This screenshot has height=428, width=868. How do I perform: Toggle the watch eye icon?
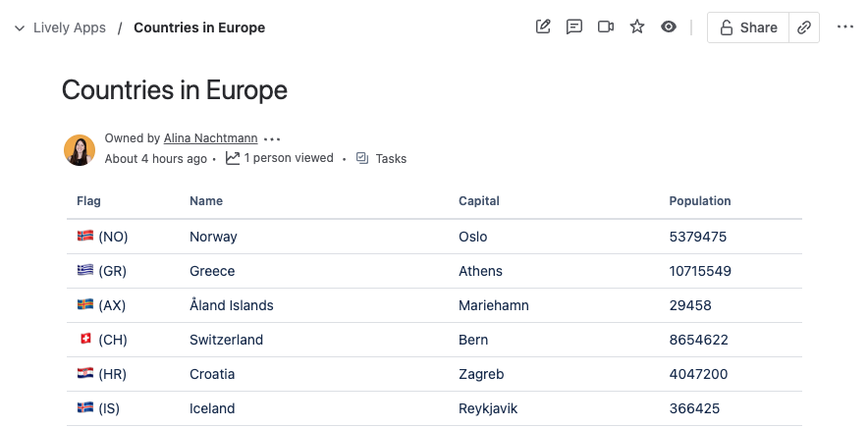click(669, 27)
